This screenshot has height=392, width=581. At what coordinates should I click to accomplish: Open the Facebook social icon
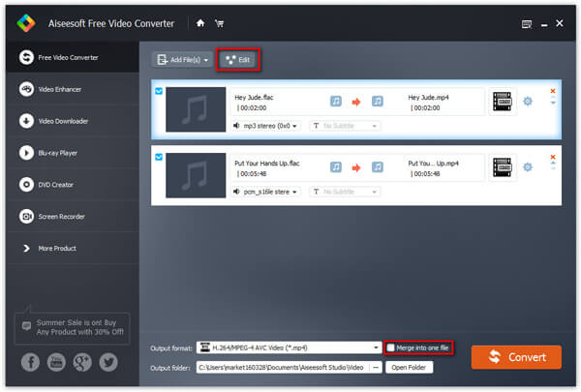[x=30, y=362]
